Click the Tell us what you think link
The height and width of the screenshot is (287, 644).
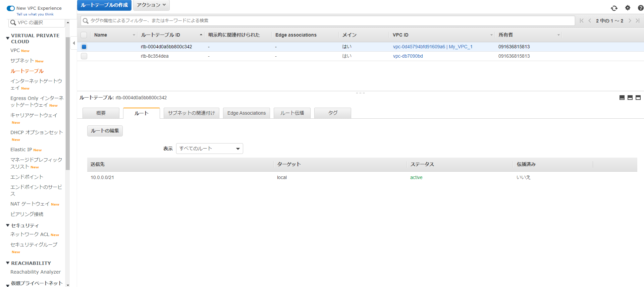coord(35,14)
